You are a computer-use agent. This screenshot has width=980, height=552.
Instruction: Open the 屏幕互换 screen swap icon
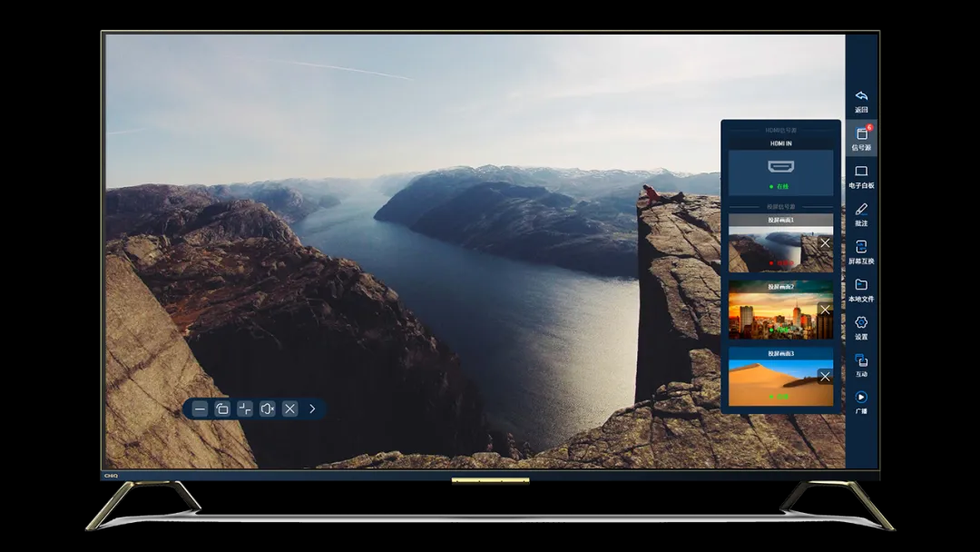(x=861, y=247)
